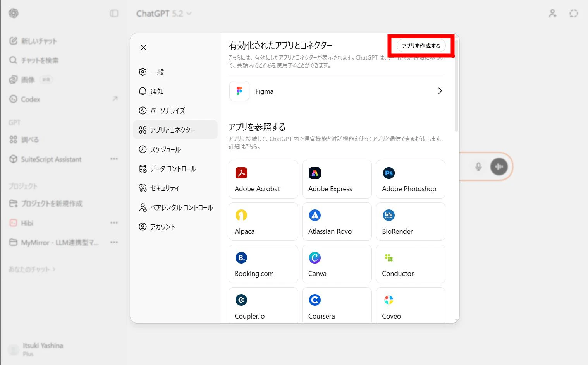Click the ChatGPT logo icon
Viewport: 588px width, 365px height.
coord(14,13)
